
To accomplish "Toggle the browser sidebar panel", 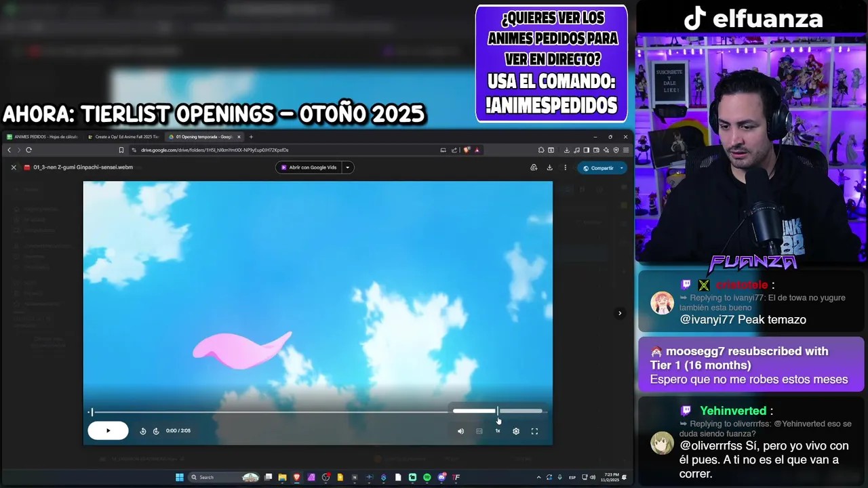I will (x=587, y=150).
